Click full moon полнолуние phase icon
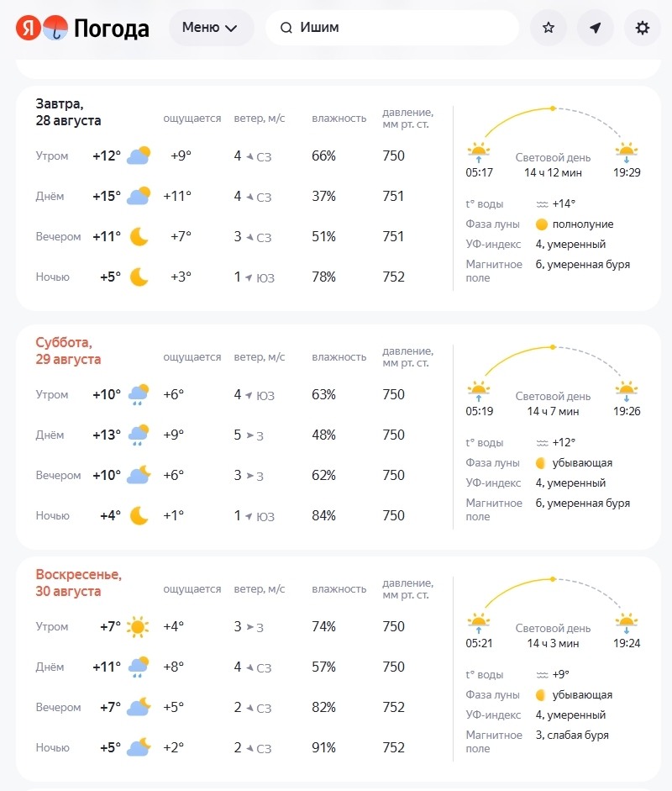672x791 pixels. coord(542,224)
